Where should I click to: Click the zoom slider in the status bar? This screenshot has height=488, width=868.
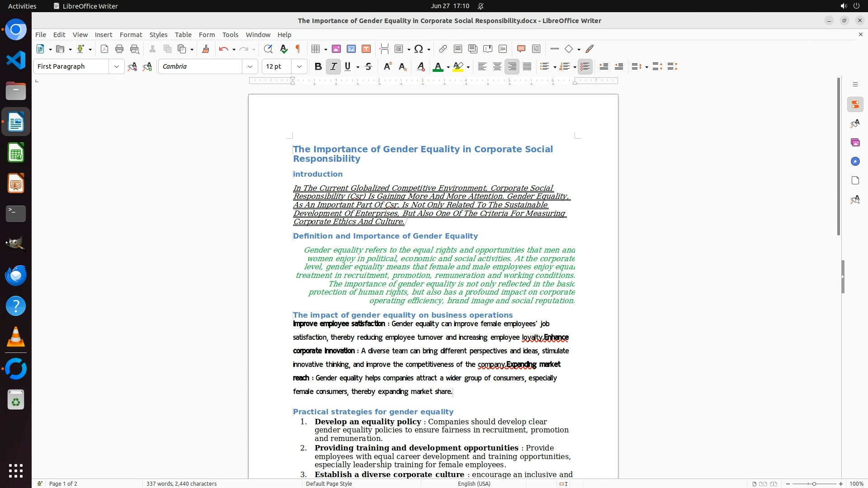(814, 483)
